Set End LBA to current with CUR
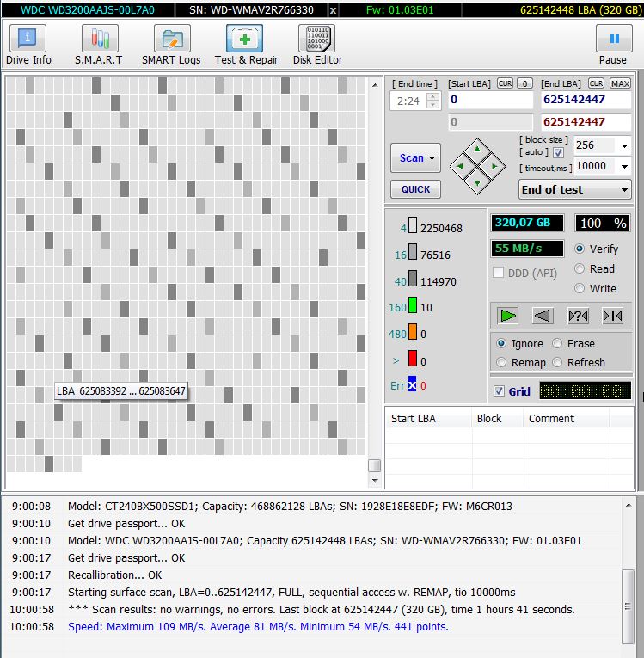 [x=596, y=83]
